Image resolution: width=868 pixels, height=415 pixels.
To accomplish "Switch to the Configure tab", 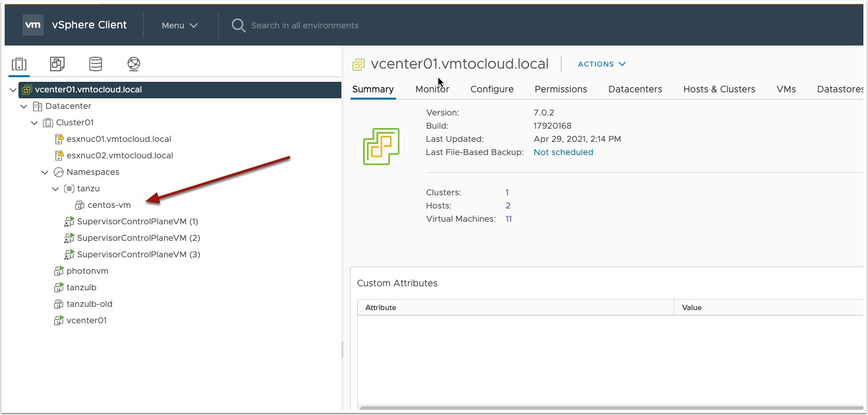I will coord(492,89).
